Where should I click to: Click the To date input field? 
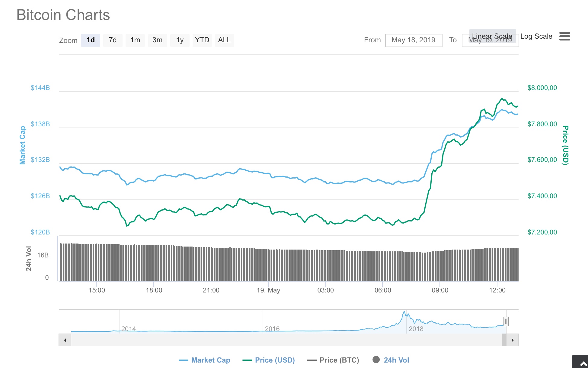pyautogui.click(x=490, y=40)
